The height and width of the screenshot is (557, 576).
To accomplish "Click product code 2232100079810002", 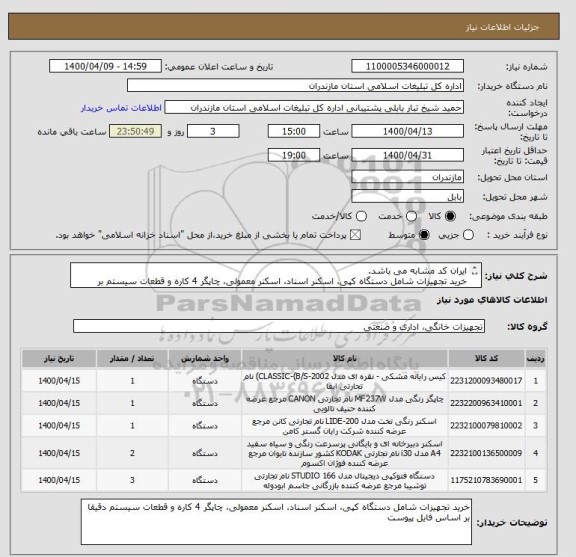I will coord(486,426).
